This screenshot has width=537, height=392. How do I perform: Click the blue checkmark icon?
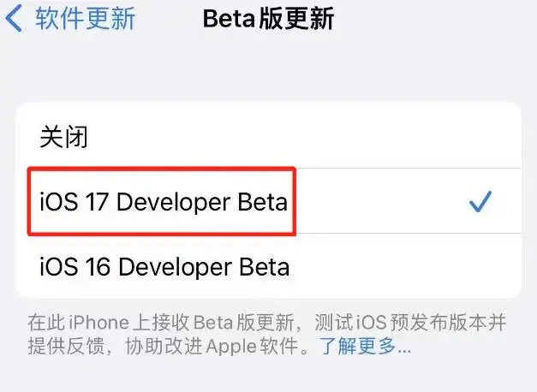[481, 202]
